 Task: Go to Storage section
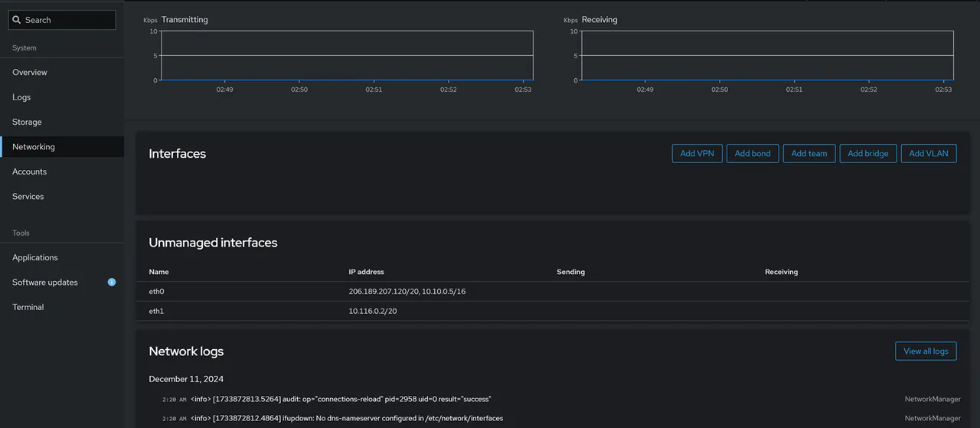[x=62, y=122]
